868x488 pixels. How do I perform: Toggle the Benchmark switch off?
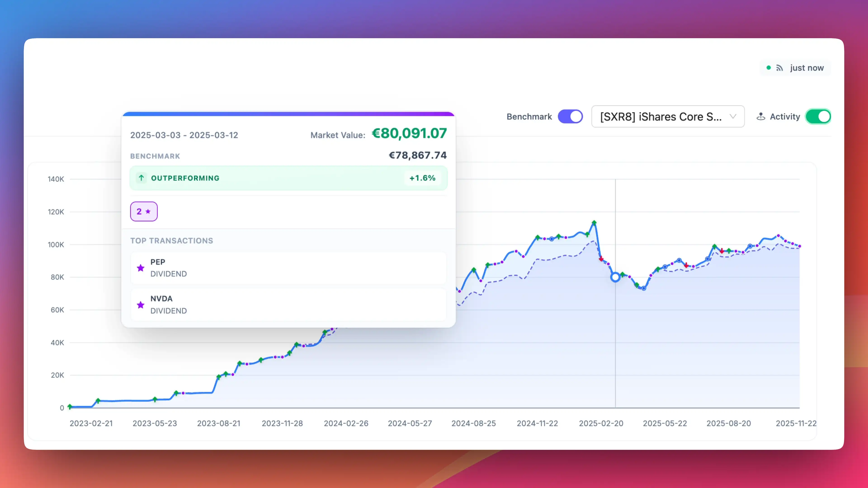[x=570, y=117]
